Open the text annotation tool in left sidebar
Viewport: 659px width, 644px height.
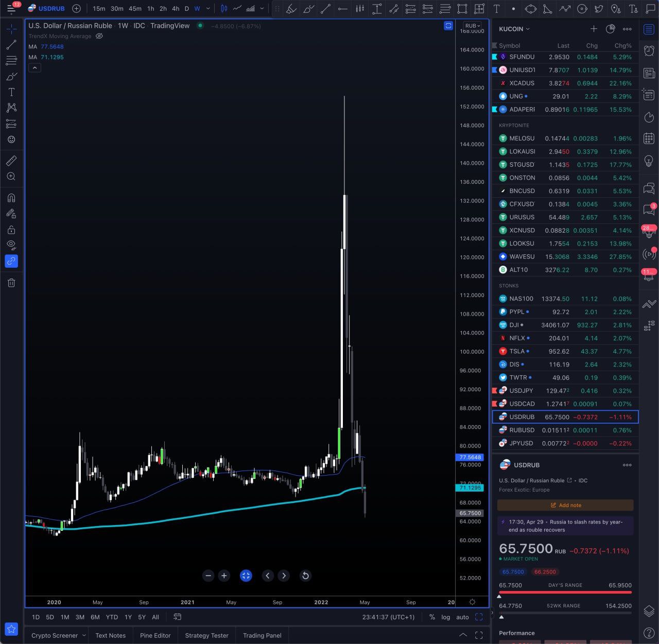pos(11,92)
